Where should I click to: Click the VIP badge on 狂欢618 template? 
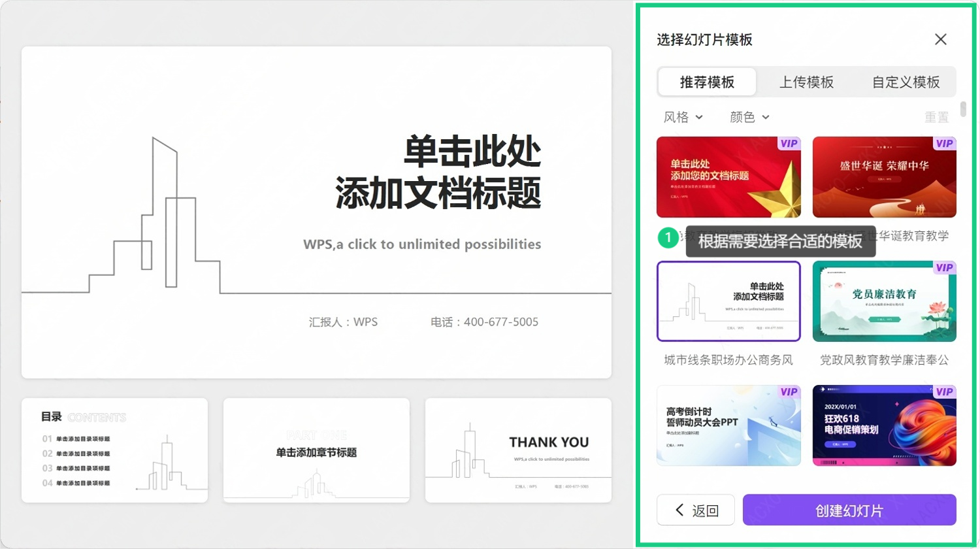[945, 392]
